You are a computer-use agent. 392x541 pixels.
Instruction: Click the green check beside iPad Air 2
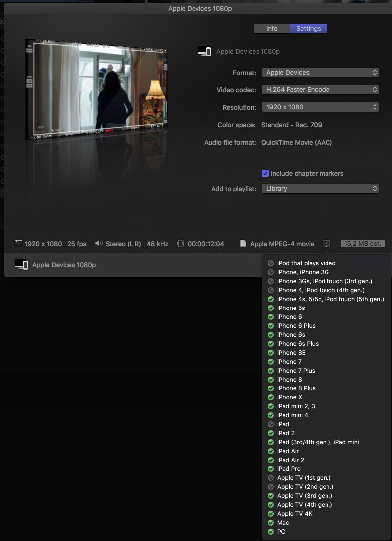pos(271,460)
